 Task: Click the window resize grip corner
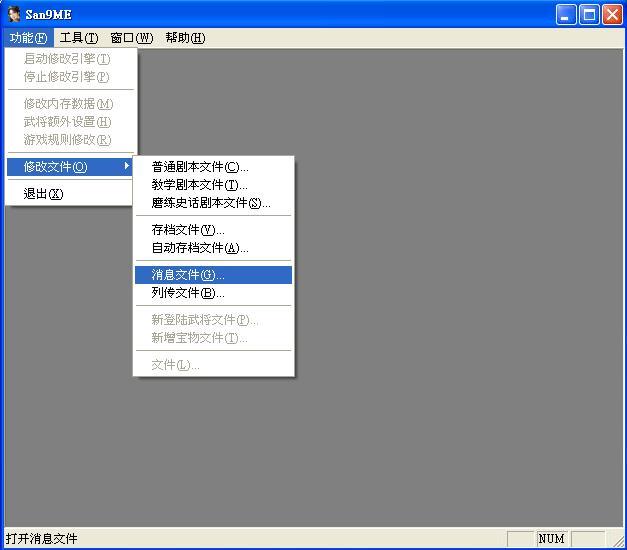617,540
